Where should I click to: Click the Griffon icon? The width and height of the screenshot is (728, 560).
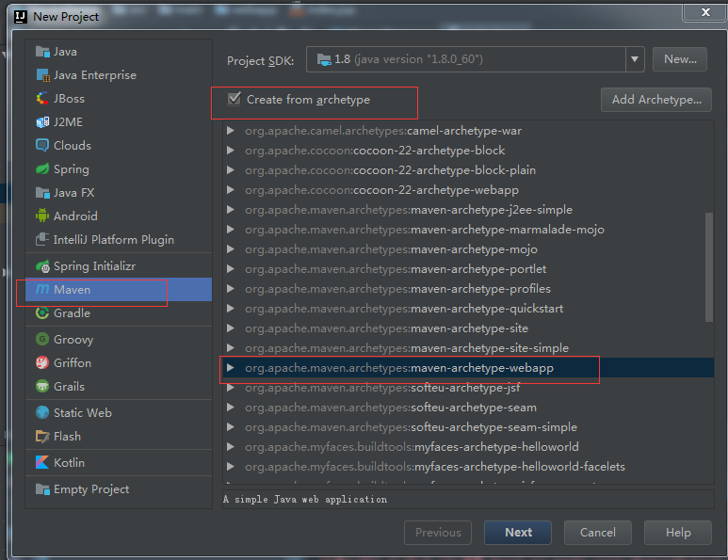click(42, 362)
